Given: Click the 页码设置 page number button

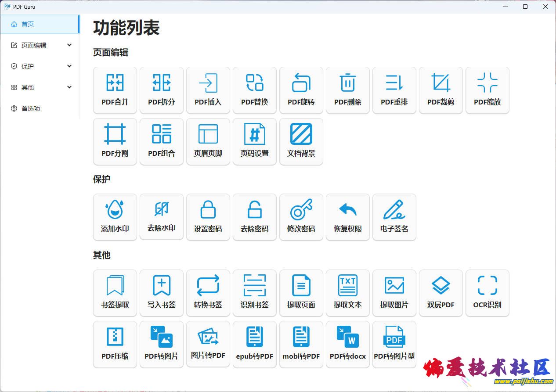Looking at the screenshot, I should [255, 141].
